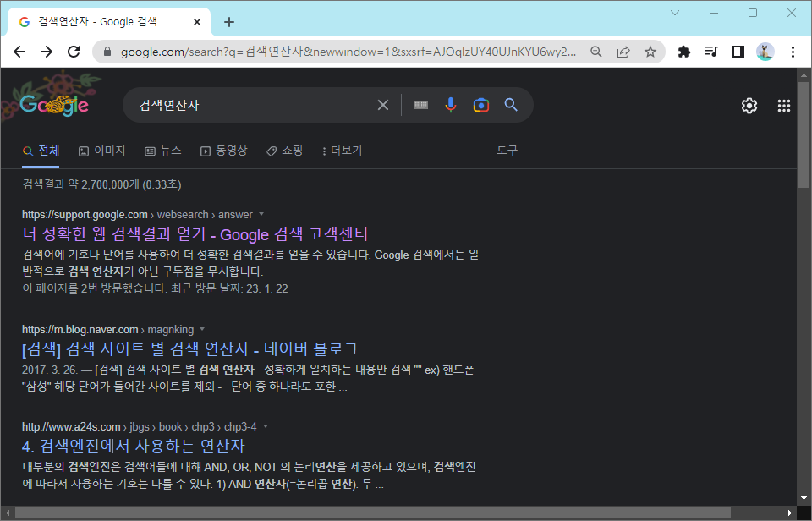
Task: Click the '검색결과 약 2,700,000개' stats text
Action: 102,184
